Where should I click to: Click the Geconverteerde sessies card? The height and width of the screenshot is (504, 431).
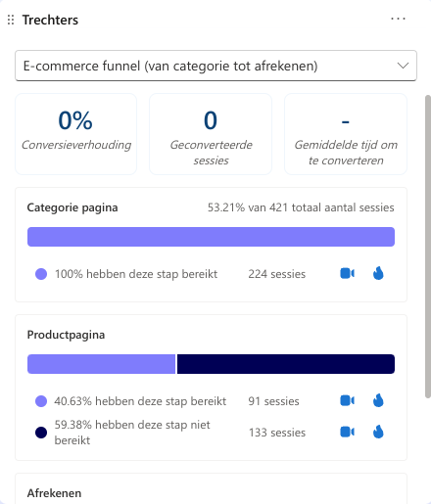211,134
